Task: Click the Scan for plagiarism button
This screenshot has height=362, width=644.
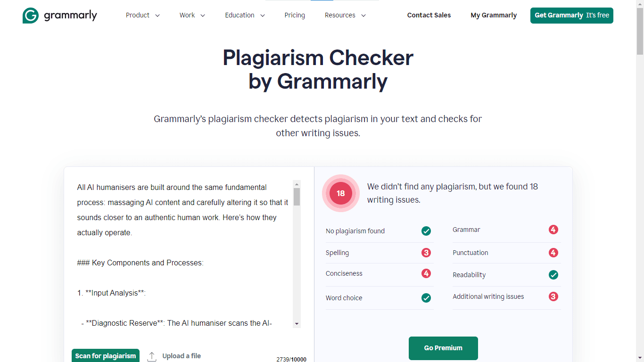Action: click(x=106, y=356)
